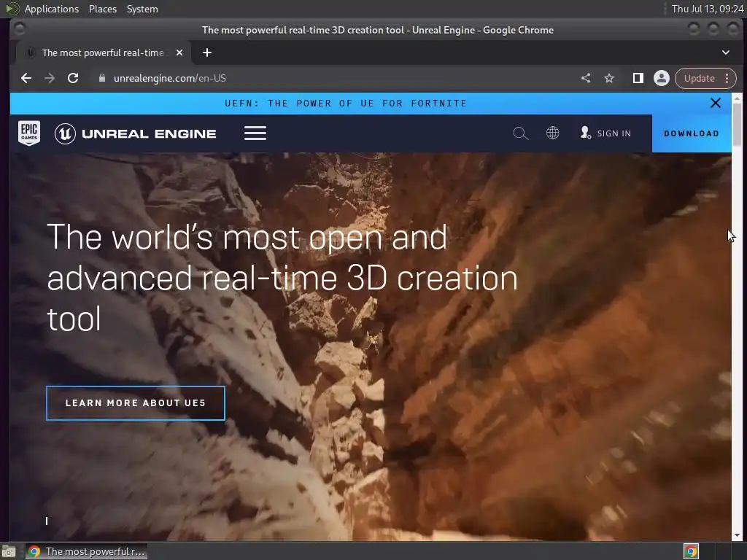Viewport: 747px width, 560px height.
Task: Open Chrome three-dot menu
Action: 727,78
